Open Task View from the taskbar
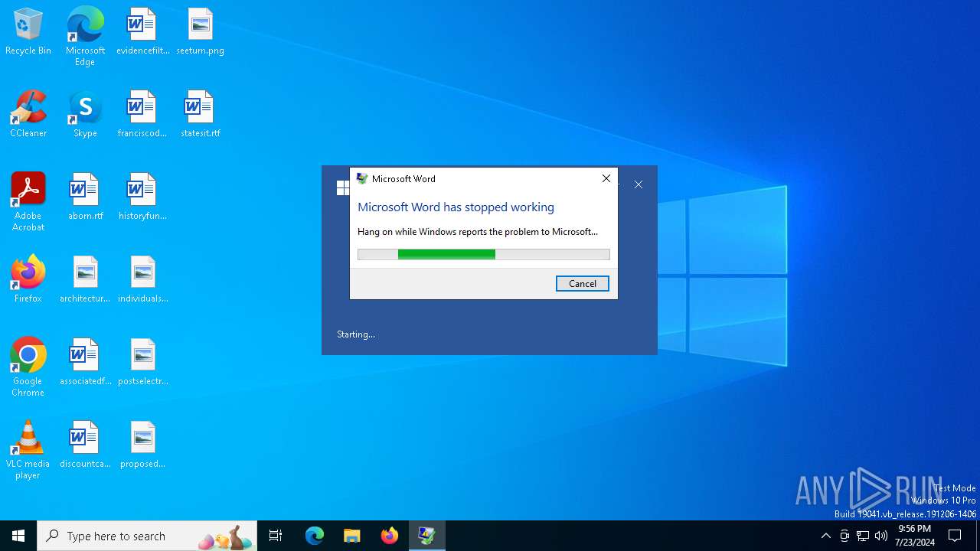This screenshot has height=551, width=980. (276, 536)
